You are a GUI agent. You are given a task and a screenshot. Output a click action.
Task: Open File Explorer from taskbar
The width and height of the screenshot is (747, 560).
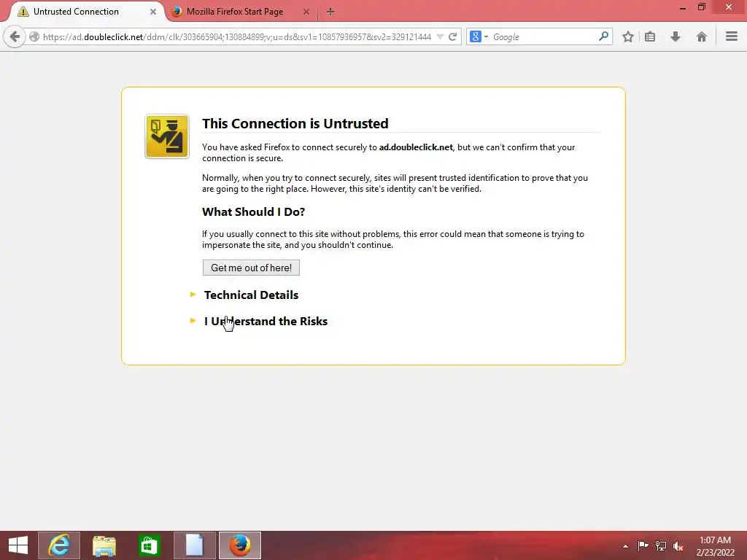click(x=104, y=545)
